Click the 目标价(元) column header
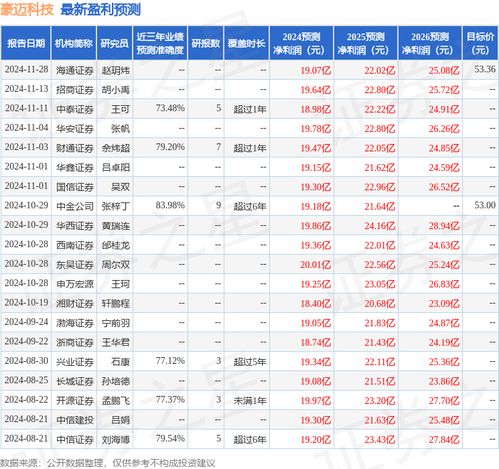Image resolution: width=499 pixels, height=469 pixels. pos(480,43)
